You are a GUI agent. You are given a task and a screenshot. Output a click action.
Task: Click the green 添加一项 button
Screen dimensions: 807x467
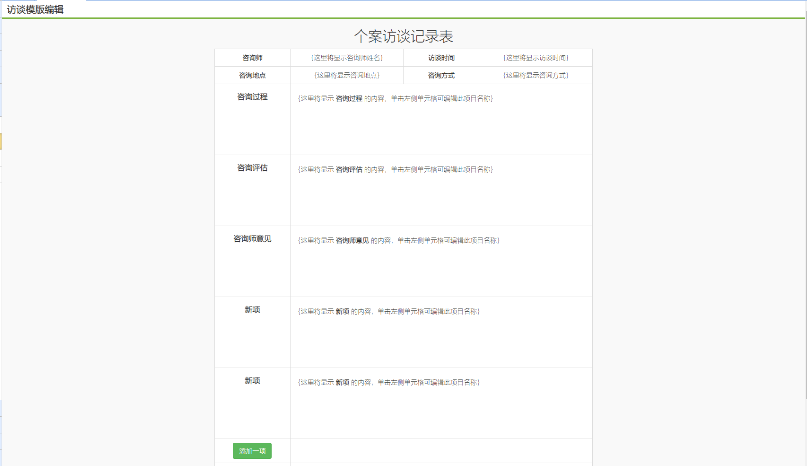coord(252,451)
